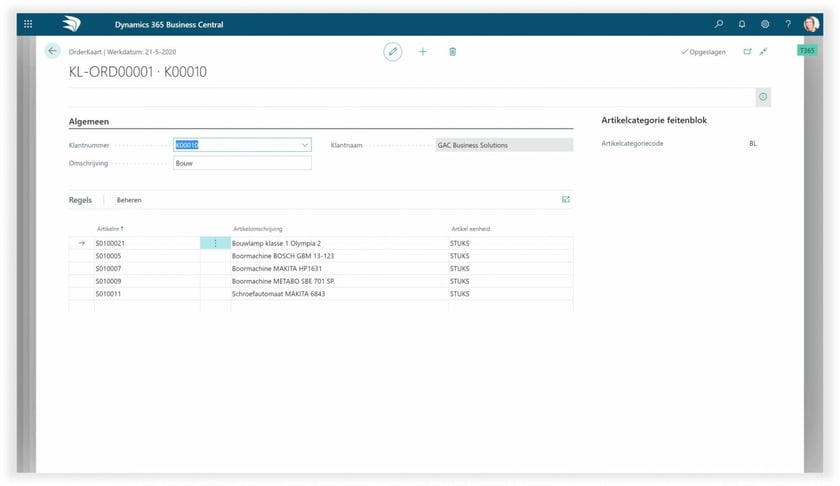This screenshot has height=486, width=840.
Task: Delete the order with trash icon
Action: pyautogui.click(x=453, y=51)
